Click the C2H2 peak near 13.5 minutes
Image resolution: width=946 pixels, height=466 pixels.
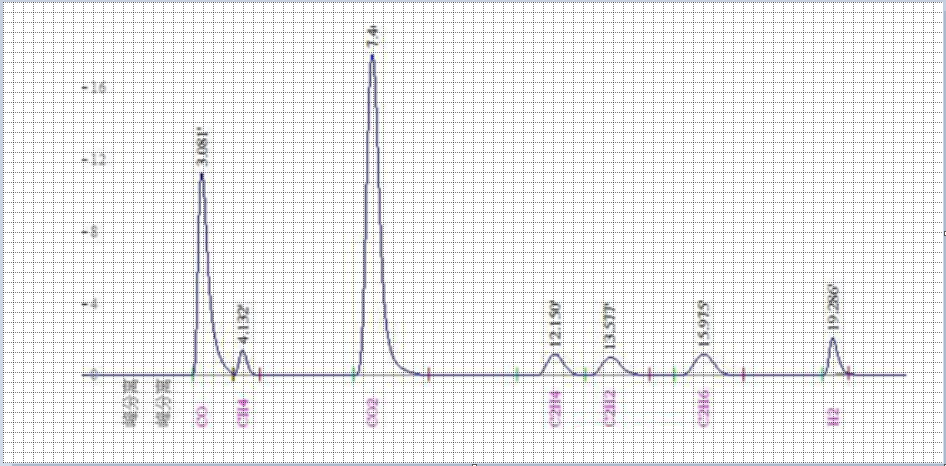(611, 358)
